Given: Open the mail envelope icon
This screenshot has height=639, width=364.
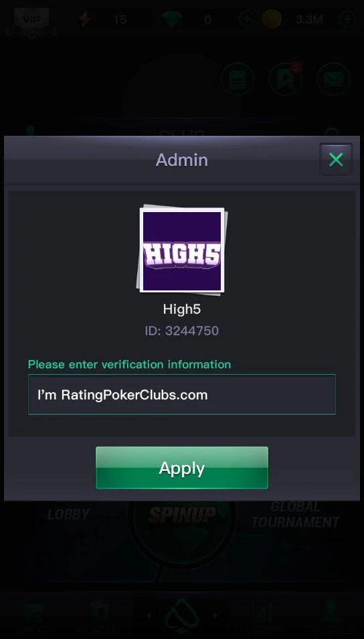Looking at the screenshot, I should pos(333,79).
